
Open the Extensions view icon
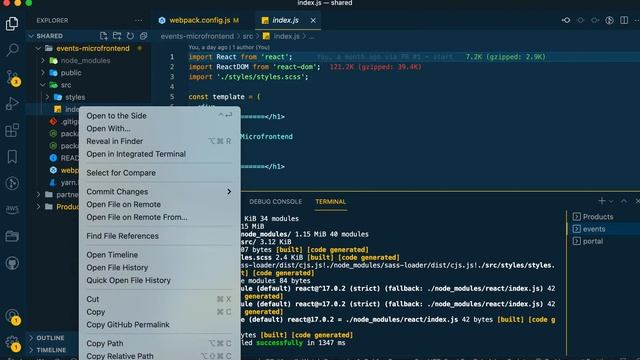tap(12, 131)
